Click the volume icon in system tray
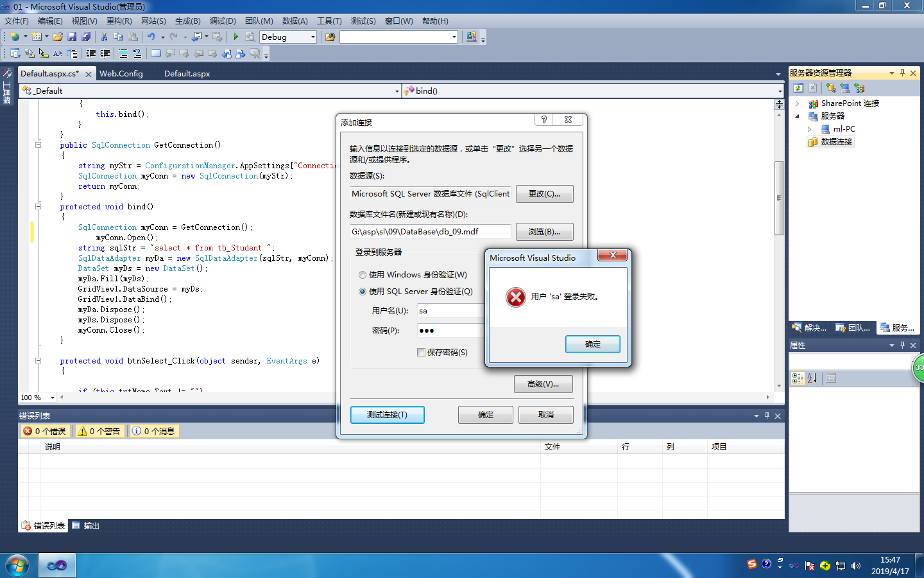Viewport: 924px width, 578px height. (x=856, y=566)
